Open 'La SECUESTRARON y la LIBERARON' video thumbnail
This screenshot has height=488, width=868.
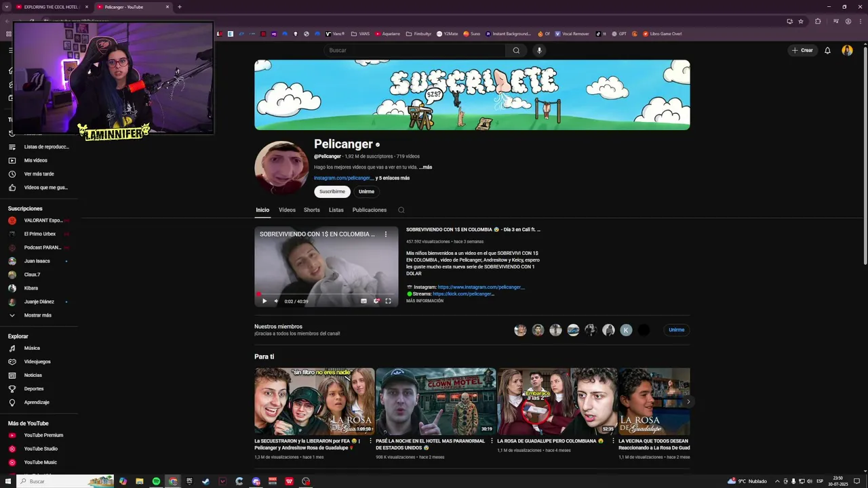pyautogui.click(x=315, y=401)
